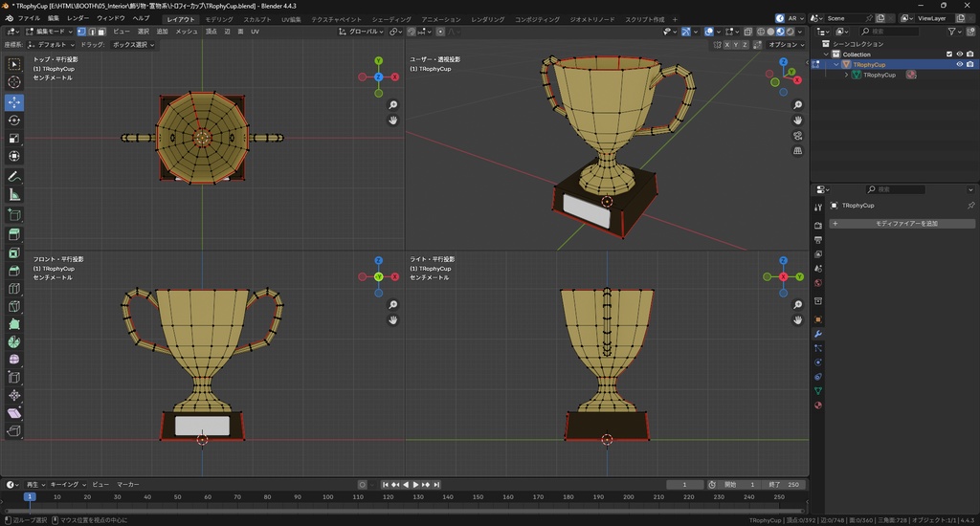Screen dimensions: 980x526
Task: Toggle X-axis mirror in the viewport header
Action: coord(728,44)
